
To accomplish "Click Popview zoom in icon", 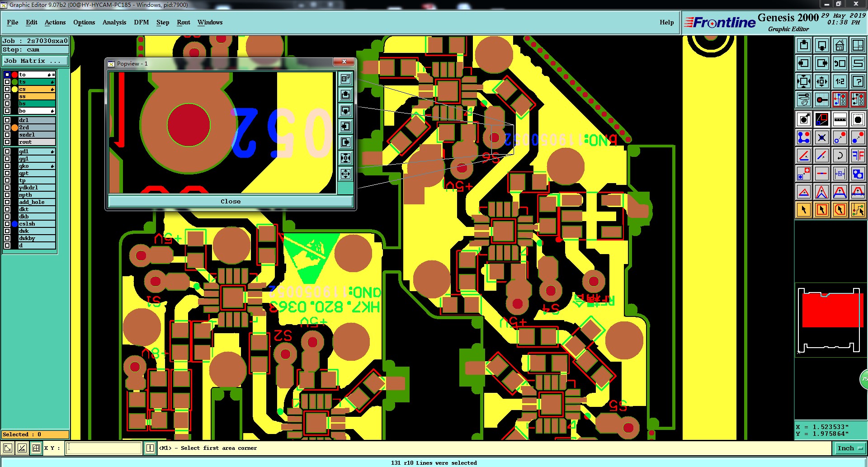I will pyautogui.click(x=345, y=158).
